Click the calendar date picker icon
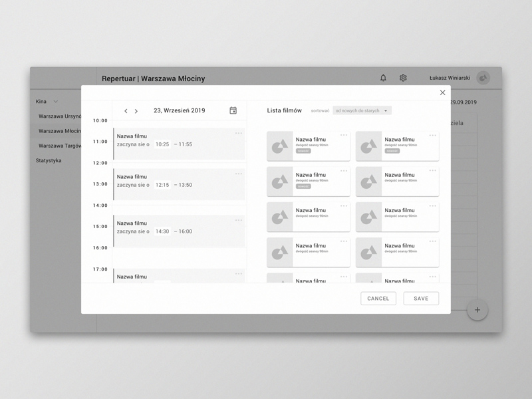Screen dimensions: 532x399 (x=233, y=110)
